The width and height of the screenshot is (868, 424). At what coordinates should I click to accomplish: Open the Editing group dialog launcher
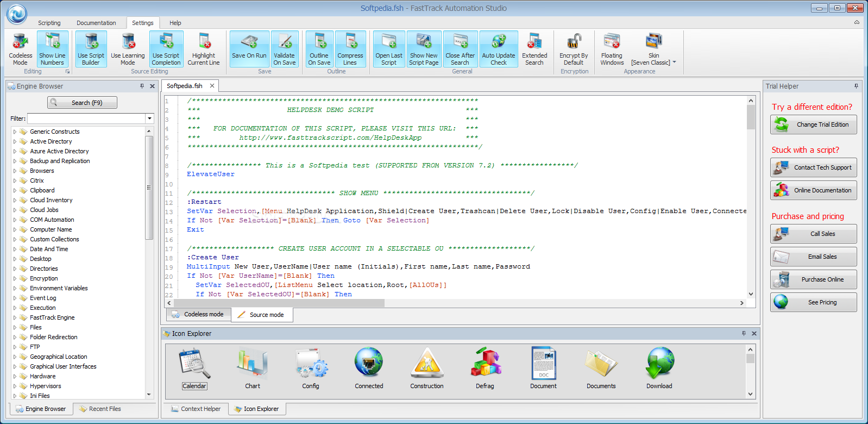coord(68,72)
